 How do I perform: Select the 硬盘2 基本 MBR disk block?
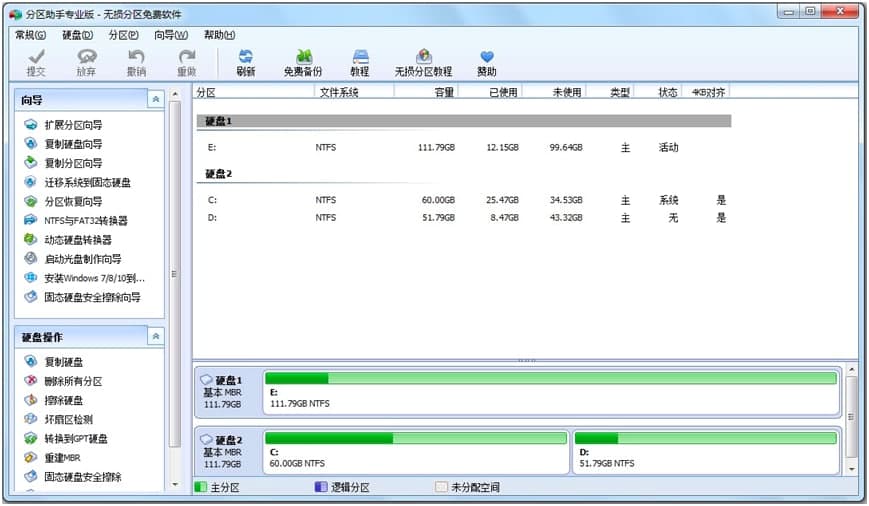(228, 452)
